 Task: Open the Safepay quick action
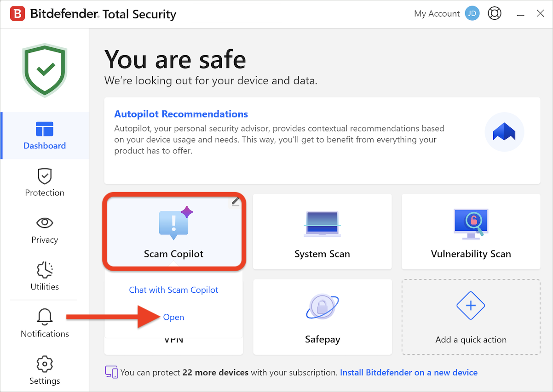[322, 317]
